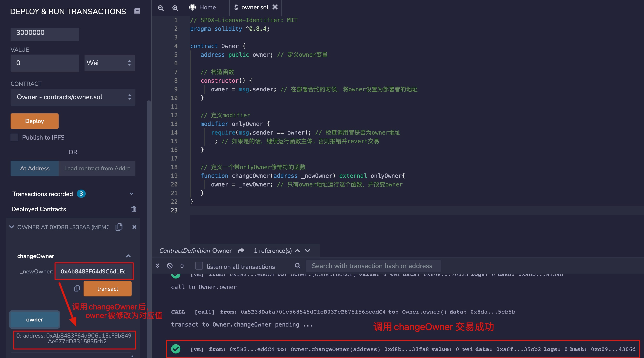Open the documentation icon beside Deploy & Run title

pos(137,11)
